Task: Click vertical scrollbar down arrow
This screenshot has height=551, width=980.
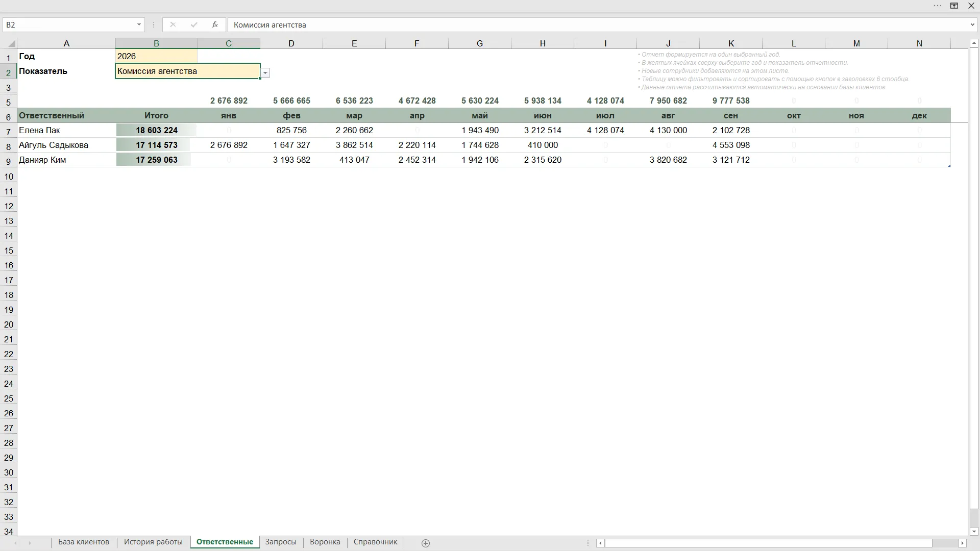Action: pos(974,531)
